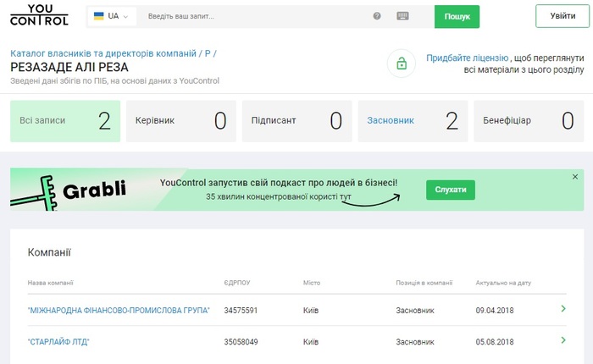
Task: Click the green lock license icon
Action: click(401, 63)
